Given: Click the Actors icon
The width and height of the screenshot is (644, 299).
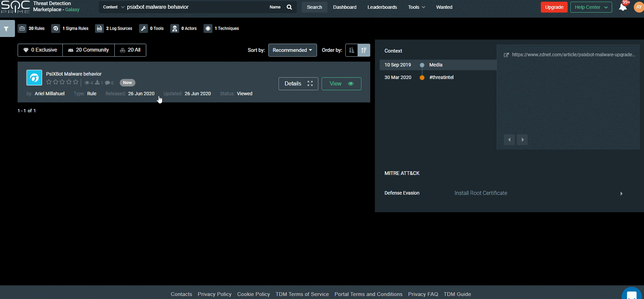Looking at the screenshot, I should (x=175, y=29).
